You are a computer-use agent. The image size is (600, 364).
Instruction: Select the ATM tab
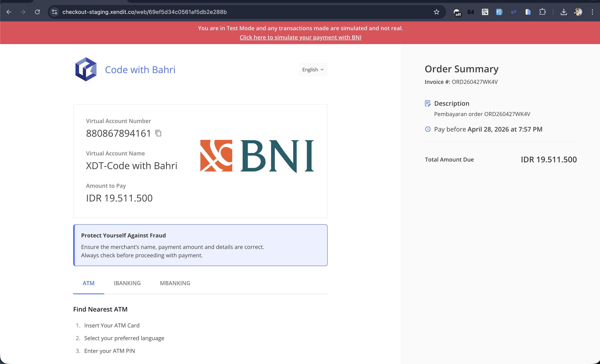[x=89, y=283]
